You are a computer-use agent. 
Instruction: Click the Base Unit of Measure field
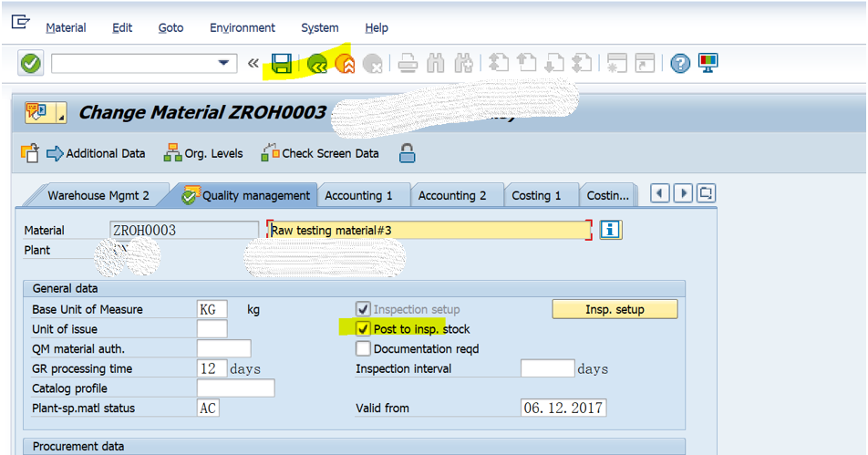click(x=212, y=309)
